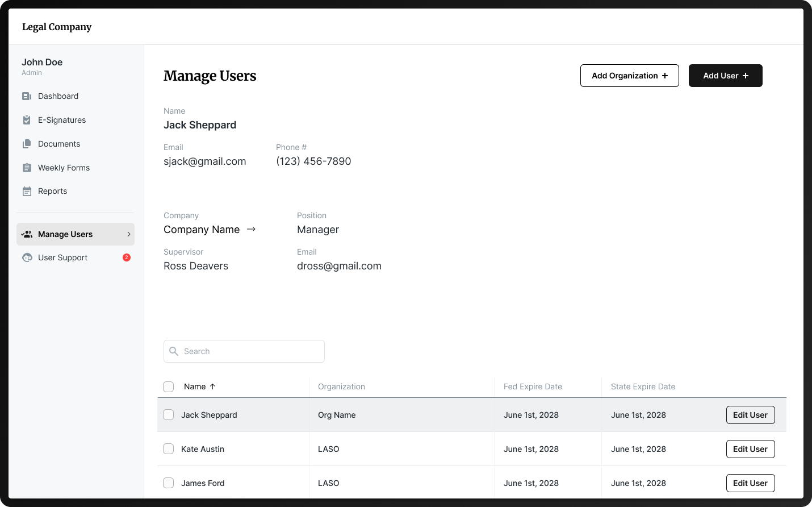Click the Organization column header
This screenshot has width=812, height=507.
point(341,387)
